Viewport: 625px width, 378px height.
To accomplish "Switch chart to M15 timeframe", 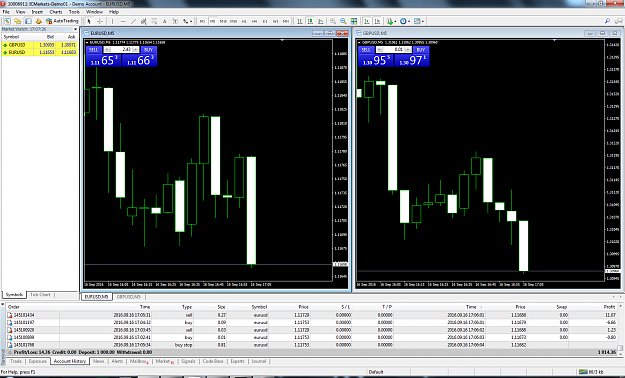I will [223, 21].
